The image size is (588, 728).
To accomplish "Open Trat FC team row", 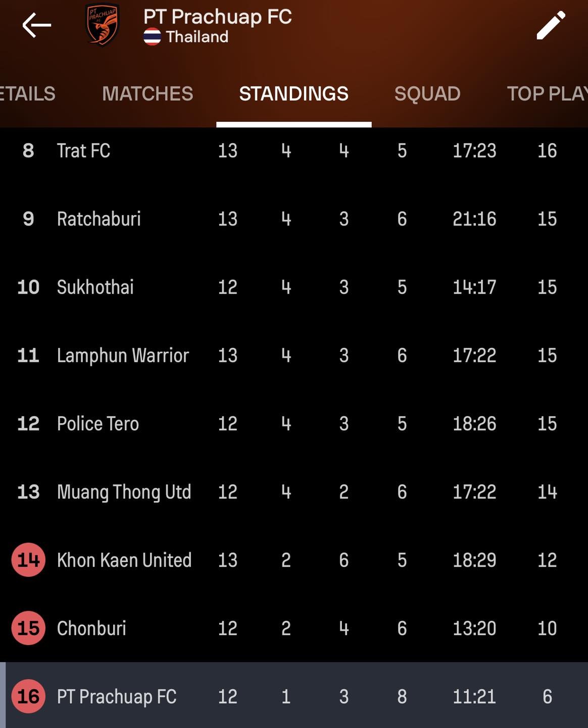I will [83, 151].
